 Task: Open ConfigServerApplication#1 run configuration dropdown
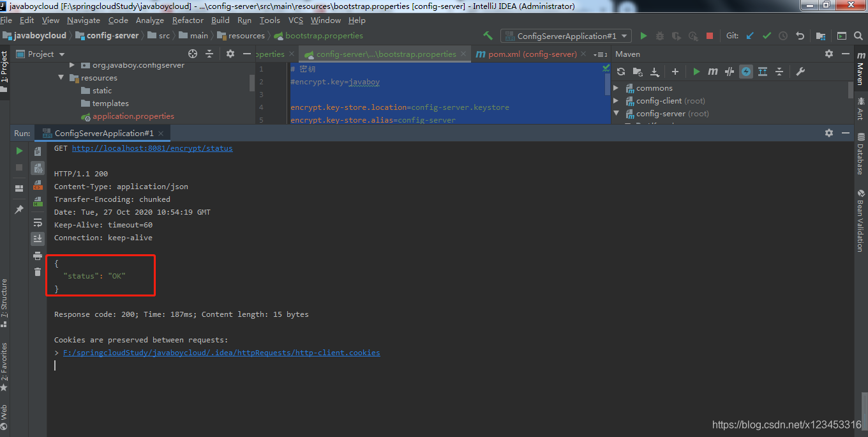pyautogui.click(x=566, y=36)
